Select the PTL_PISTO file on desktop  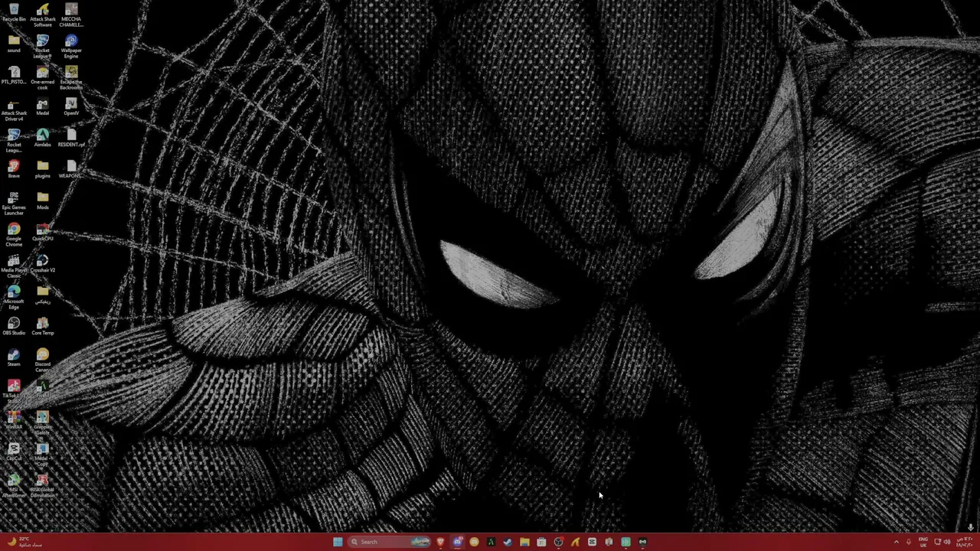click(x=14, y=75)
